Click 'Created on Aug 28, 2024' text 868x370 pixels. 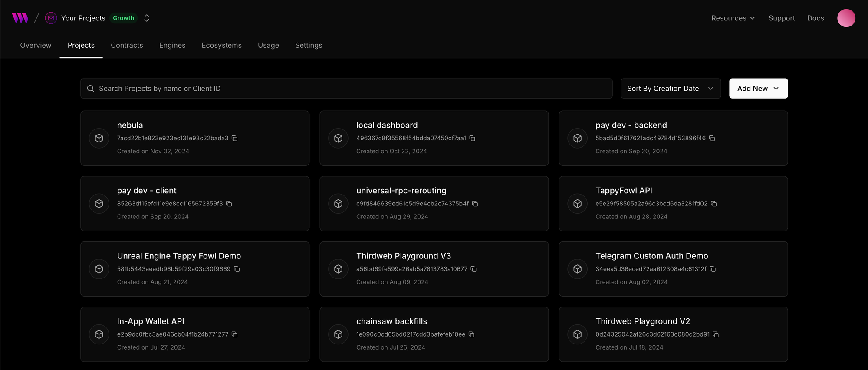coord(631,217)
